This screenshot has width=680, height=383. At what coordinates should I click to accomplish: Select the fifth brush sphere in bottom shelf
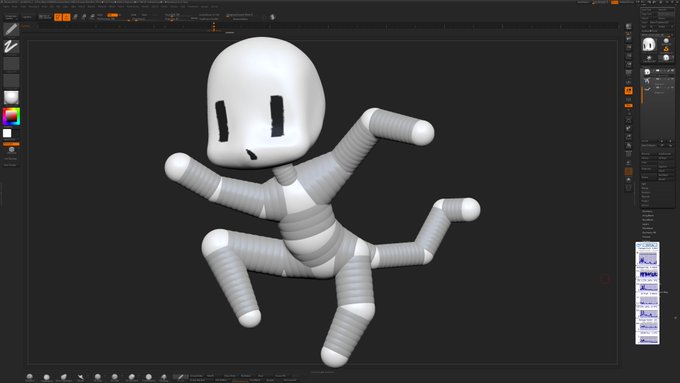pyautogui.click(x=98, y=377)
